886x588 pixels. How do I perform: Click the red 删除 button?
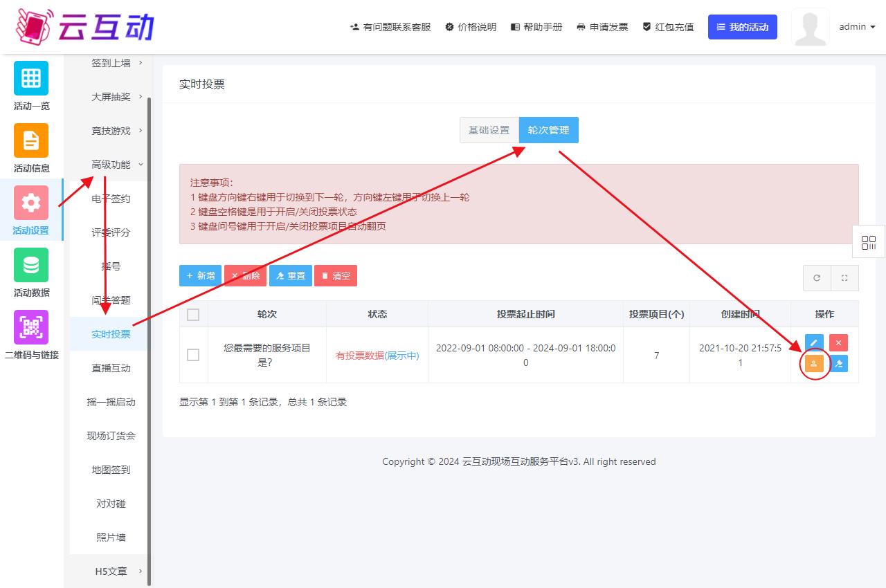click(x=245, y=275)
